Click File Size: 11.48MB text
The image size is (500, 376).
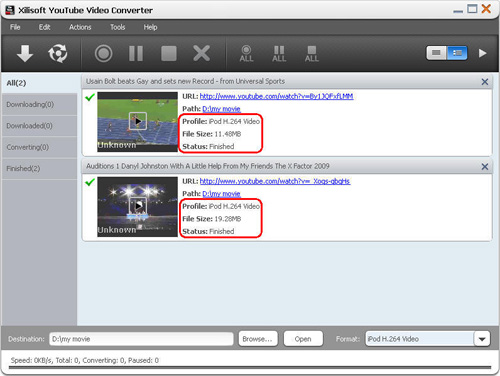pyautogui.click(x=212, y=134)
